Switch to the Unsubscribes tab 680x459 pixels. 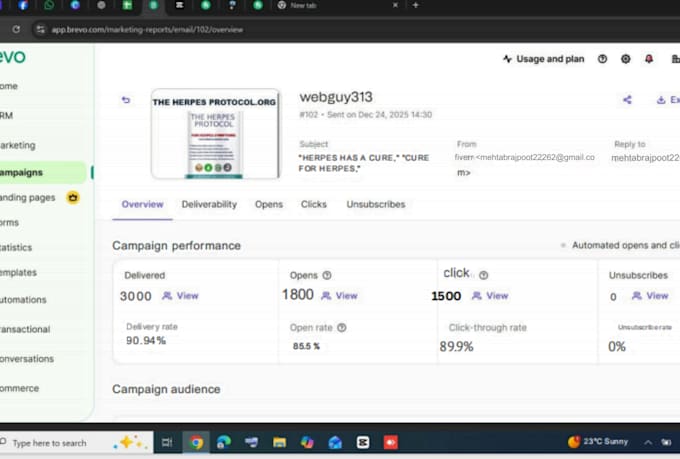(376, 204)
